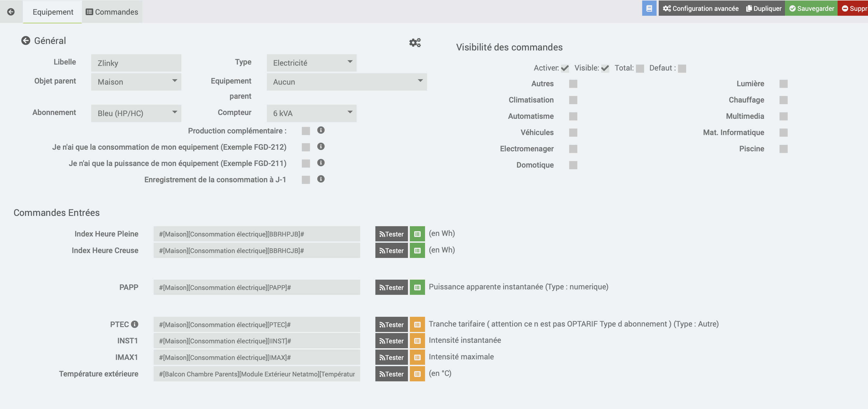
Task: Test the PTEC command
Action: click(391, 324)
